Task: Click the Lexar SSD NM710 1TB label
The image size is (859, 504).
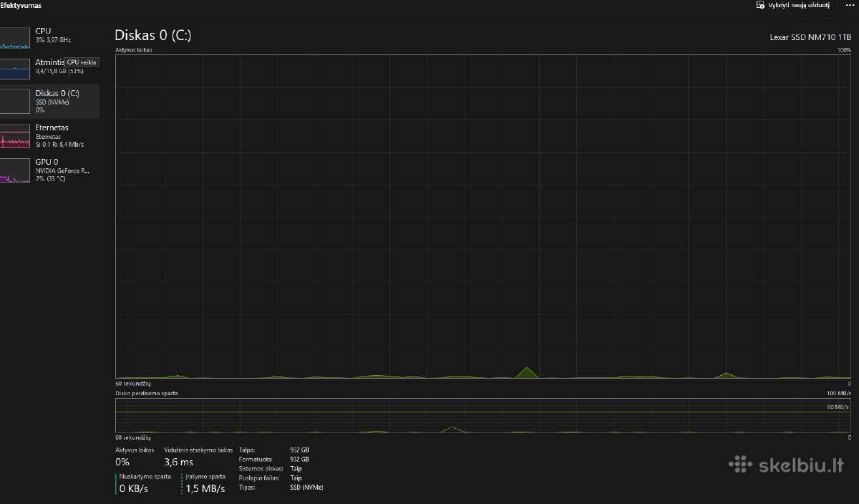Action: click(810, 38)
